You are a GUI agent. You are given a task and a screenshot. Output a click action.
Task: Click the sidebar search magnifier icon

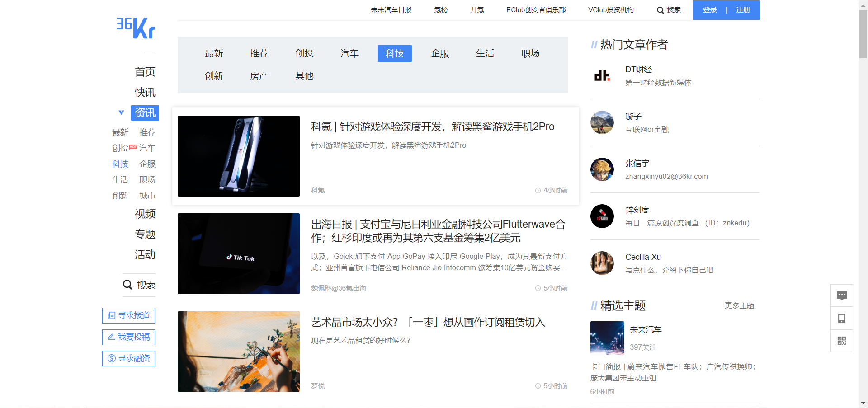click(x=127, y=285)
